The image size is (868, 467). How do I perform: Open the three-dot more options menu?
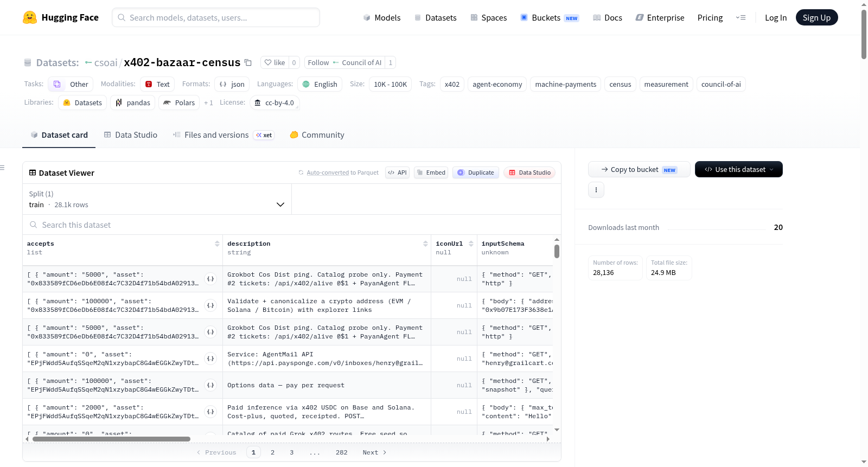pyautogui.click(x=596, y=190)
